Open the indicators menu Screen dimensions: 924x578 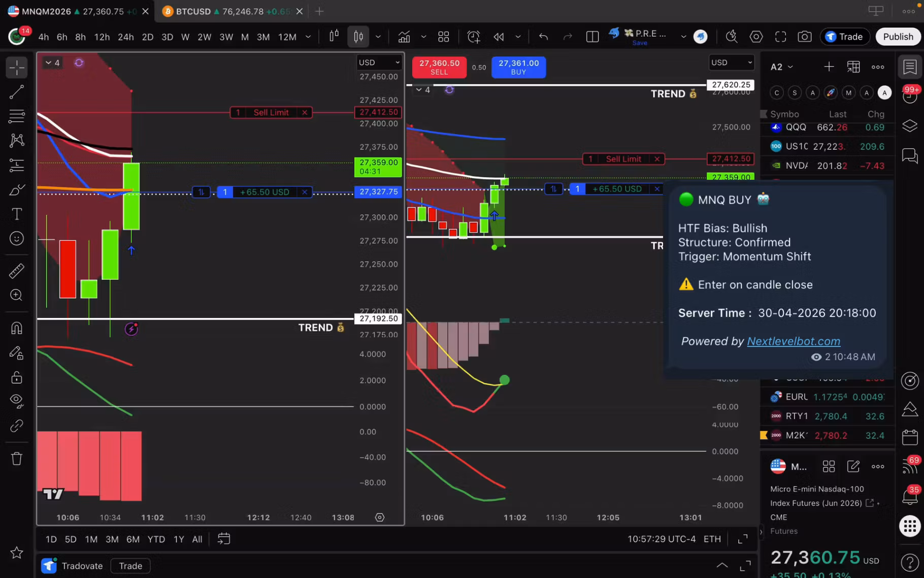pos(404,37)
